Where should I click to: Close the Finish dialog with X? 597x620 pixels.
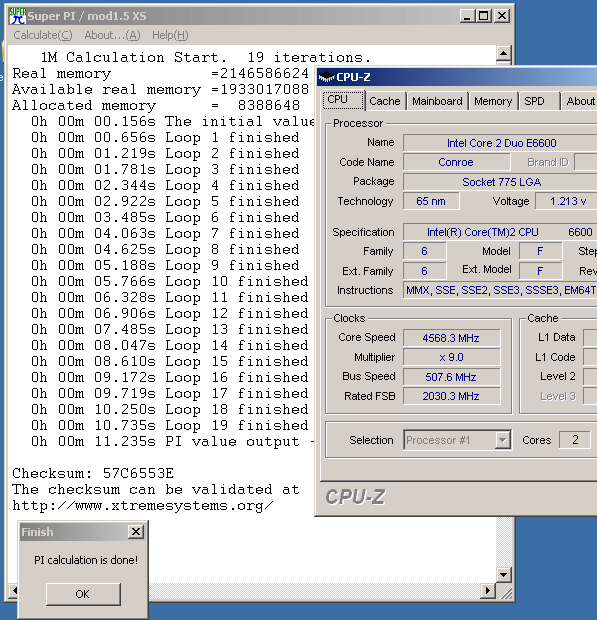136,532
